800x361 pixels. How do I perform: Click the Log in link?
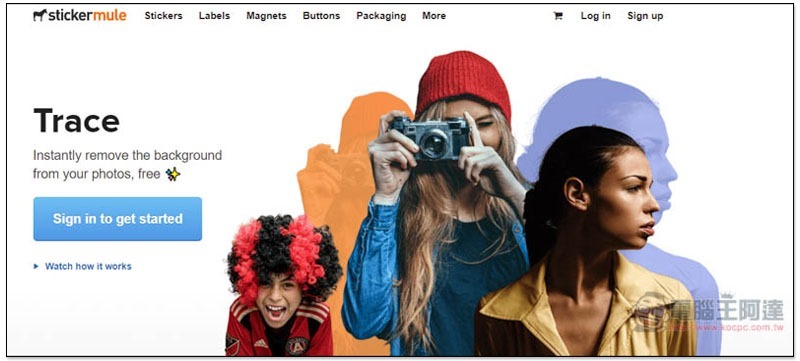tap(595, 16)
